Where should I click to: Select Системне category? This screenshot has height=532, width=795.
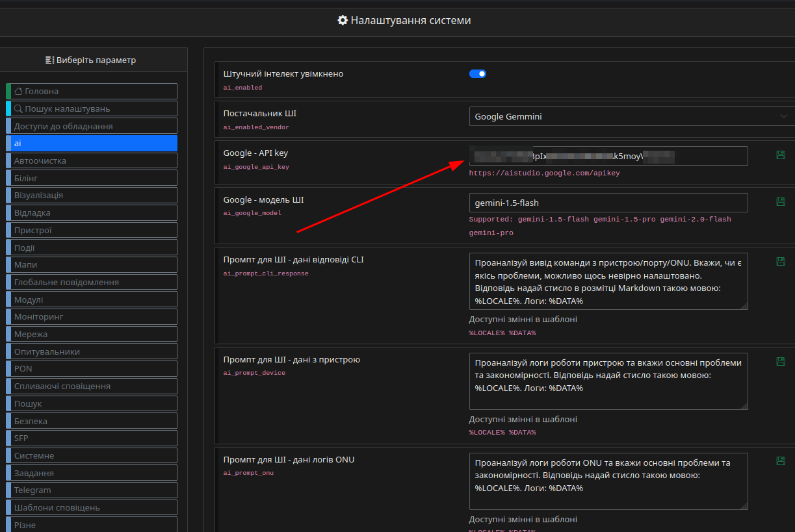click(92, 455)
